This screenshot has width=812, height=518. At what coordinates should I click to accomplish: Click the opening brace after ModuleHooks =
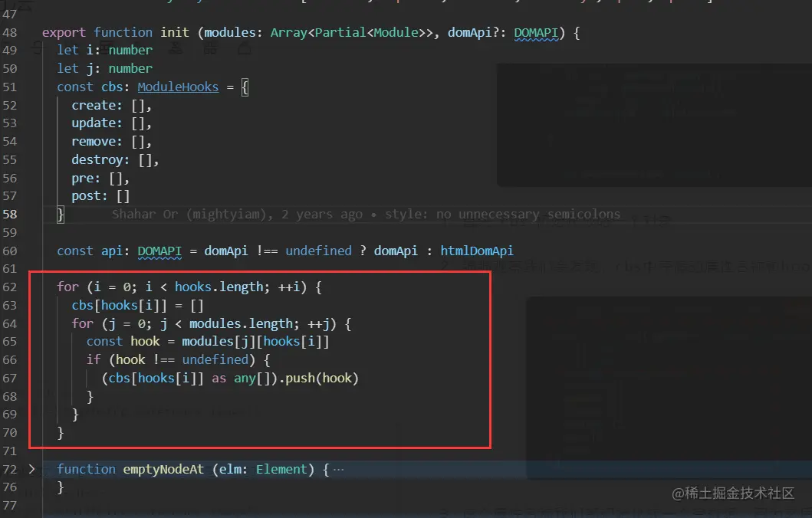[x=245, y=87]
